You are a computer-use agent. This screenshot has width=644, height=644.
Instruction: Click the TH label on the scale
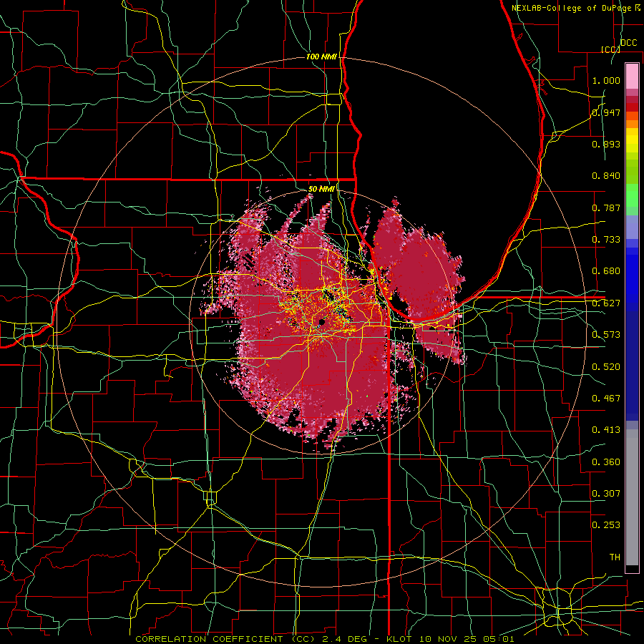coord(615,557)
